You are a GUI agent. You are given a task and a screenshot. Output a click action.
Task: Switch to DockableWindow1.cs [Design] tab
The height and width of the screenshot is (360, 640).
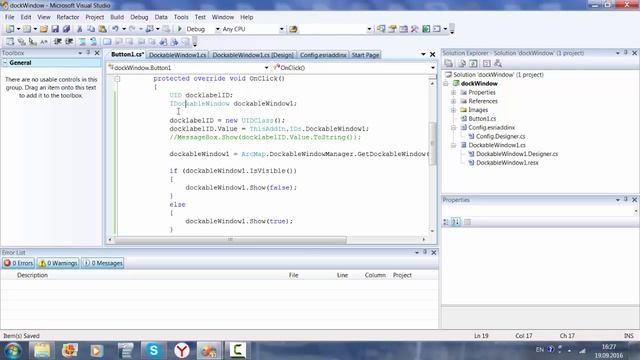pyautogui.click(x=253, y=55)
